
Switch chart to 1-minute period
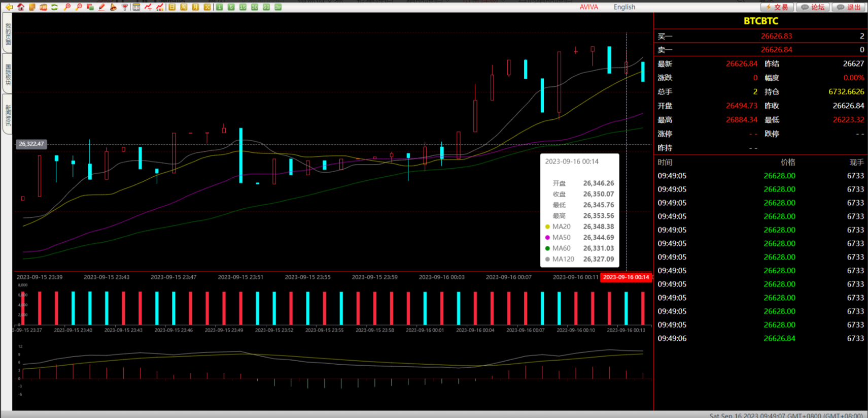click(x=220, y=7)
